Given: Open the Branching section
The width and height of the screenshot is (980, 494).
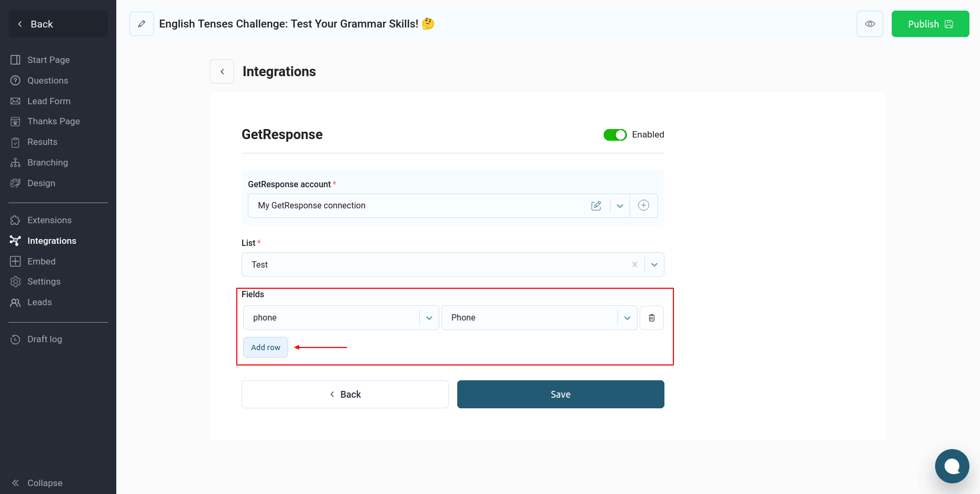Looking at the screenshot, I should [x=48, y=162].
